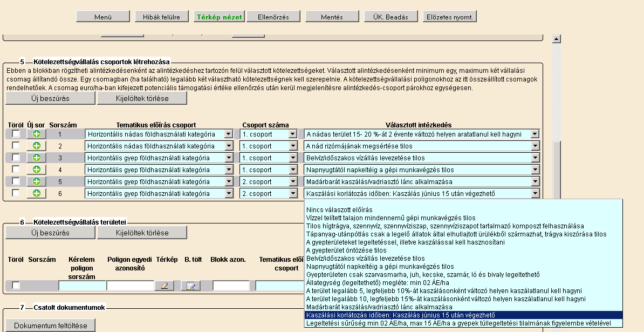Select 'Vízzel telített talajon' option
The height and width of the screenshot is (332, 644).
(x=463, y=218)
